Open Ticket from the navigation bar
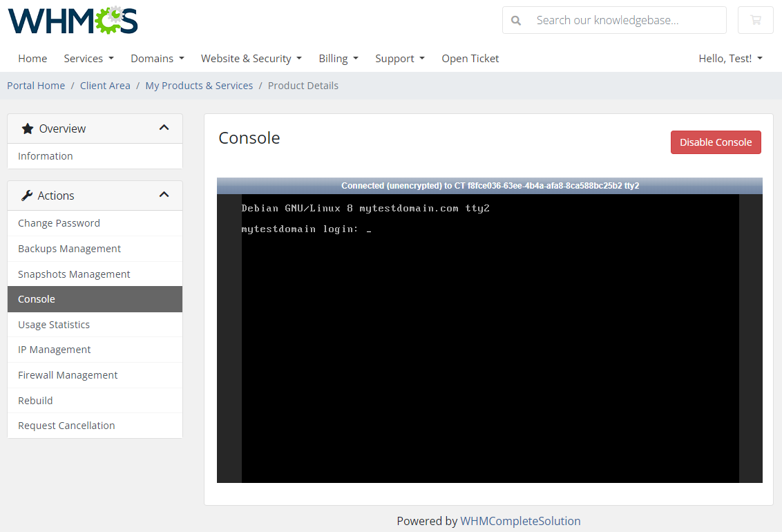 [x=470, y=58]
